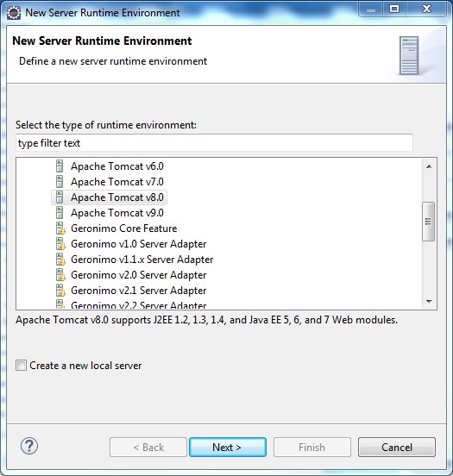Viewport: 453px width, 476px height.
Task: Open the help question mark icon
Action: (x=29, y=447)
